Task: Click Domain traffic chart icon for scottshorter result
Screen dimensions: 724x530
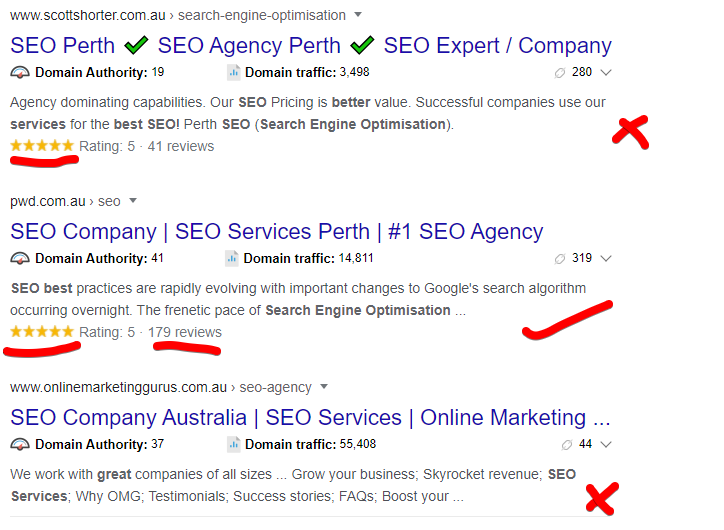Action: coord(234,72)
